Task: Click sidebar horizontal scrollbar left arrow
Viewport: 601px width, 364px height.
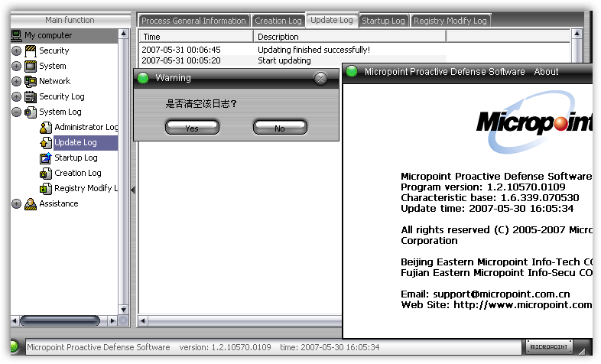Action: [x=15, y=320]
